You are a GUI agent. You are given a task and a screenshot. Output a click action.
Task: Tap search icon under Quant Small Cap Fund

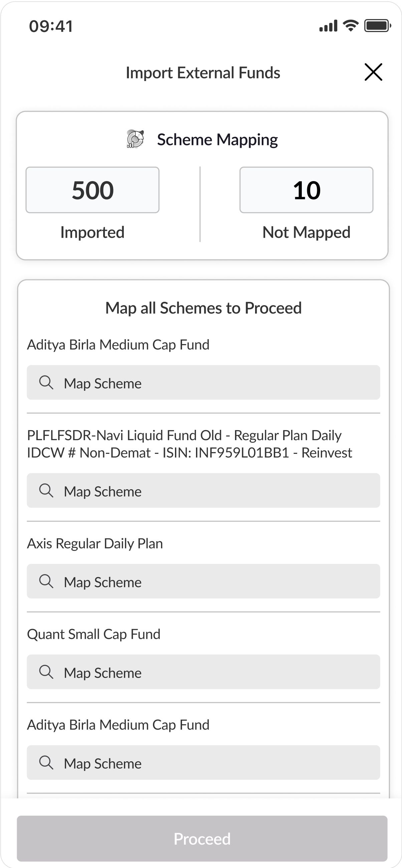point(46,672)
